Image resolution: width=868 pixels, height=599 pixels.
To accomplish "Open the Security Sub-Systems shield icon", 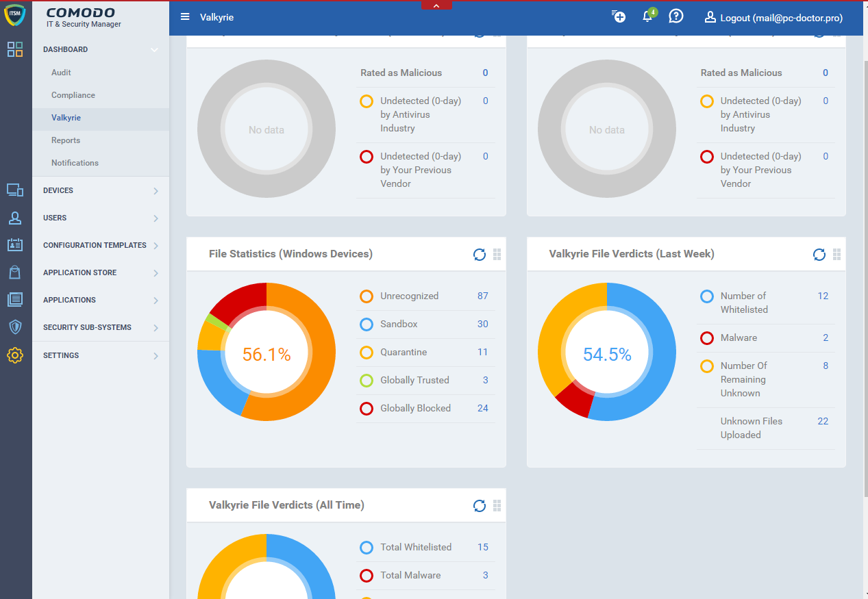I will tap(15, 327).
